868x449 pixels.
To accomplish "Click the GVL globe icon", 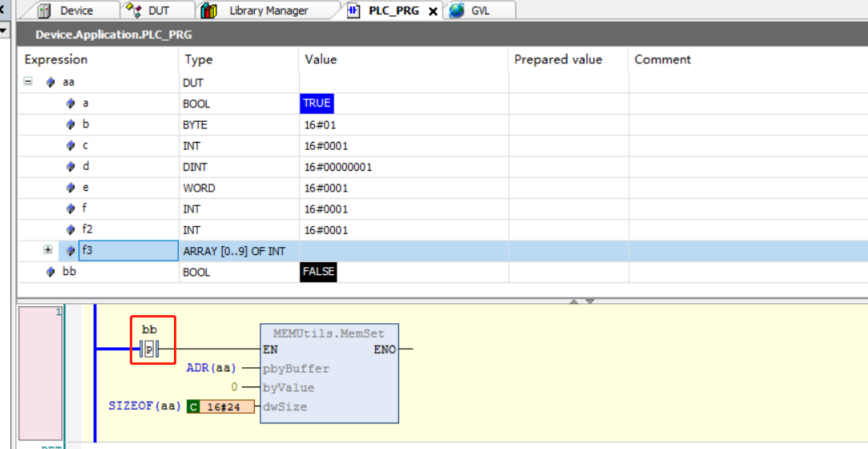I will [x=457, y=10].
